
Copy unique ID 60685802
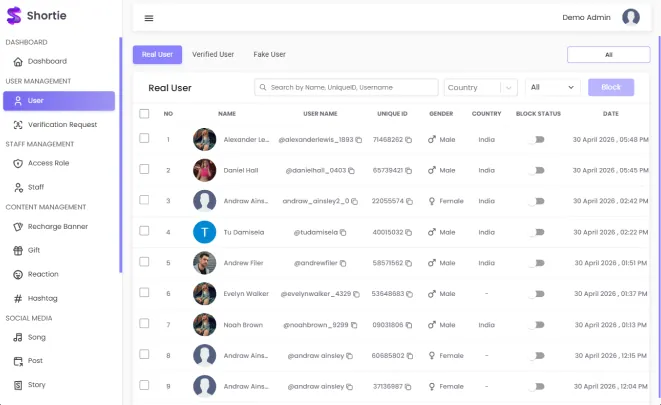click(409, 356)
